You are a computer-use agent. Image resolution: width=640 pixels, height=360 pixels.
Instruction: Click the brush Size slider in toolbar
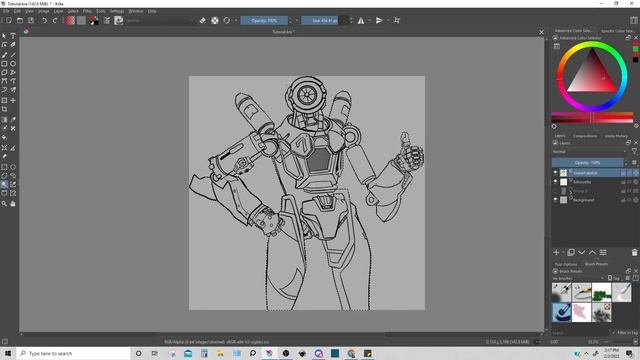click(324, 20)
